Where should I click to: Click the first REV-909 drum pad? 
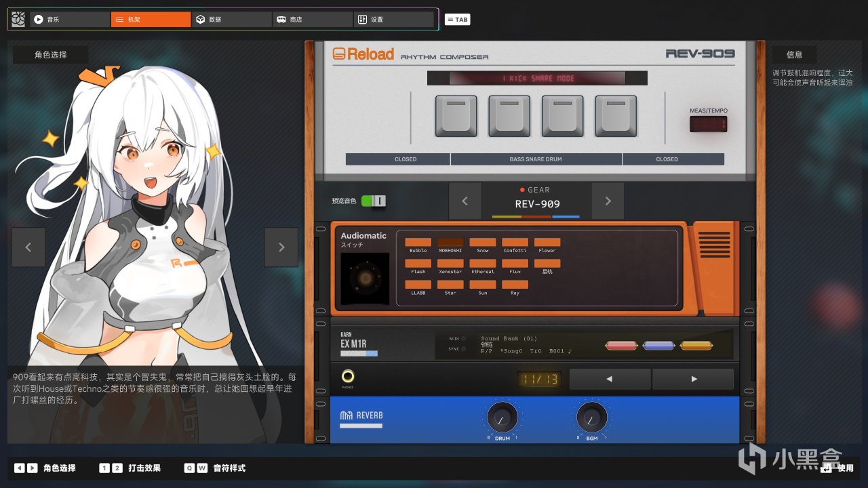(x=456, y=116)
